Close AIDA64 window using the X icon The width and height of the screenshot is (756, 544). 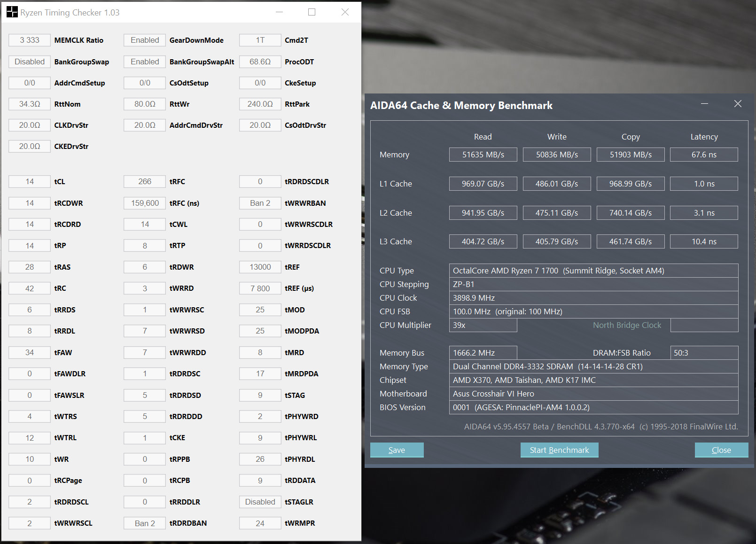click(x=738, y=104)
